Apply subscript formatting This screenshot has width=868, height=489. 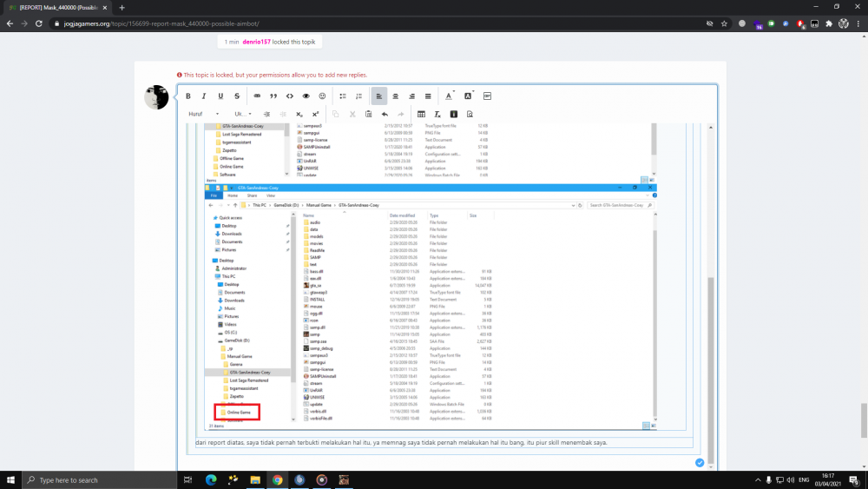pos(299,114)
